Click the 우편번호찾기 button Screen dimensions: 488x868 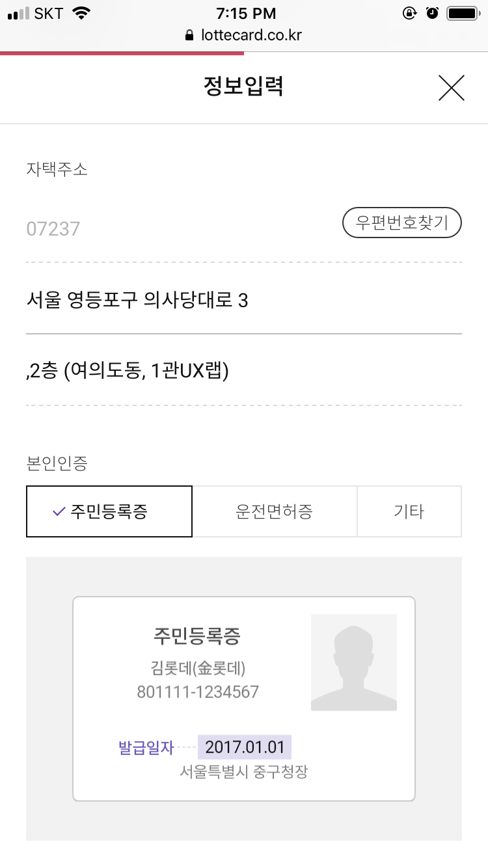(x=402, y=223)
